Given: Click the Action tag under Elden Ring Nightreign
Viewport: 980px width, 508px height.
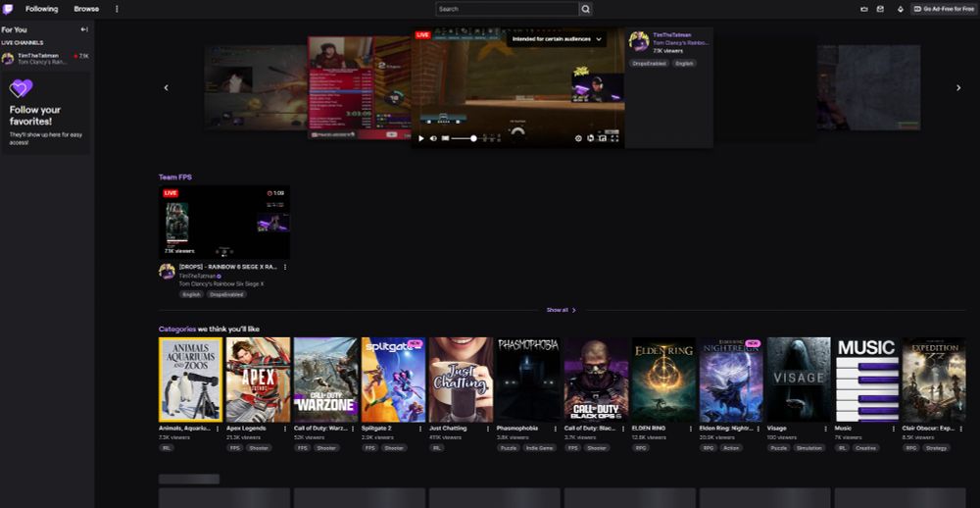Looking at the screenshot, I should click(x=731, y=448).
